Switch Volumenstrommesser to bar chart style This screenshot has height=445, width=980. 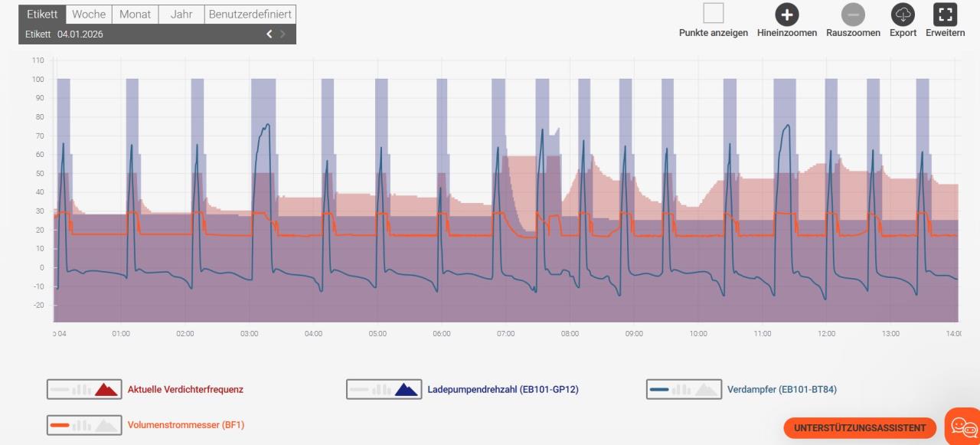(83, 424)
